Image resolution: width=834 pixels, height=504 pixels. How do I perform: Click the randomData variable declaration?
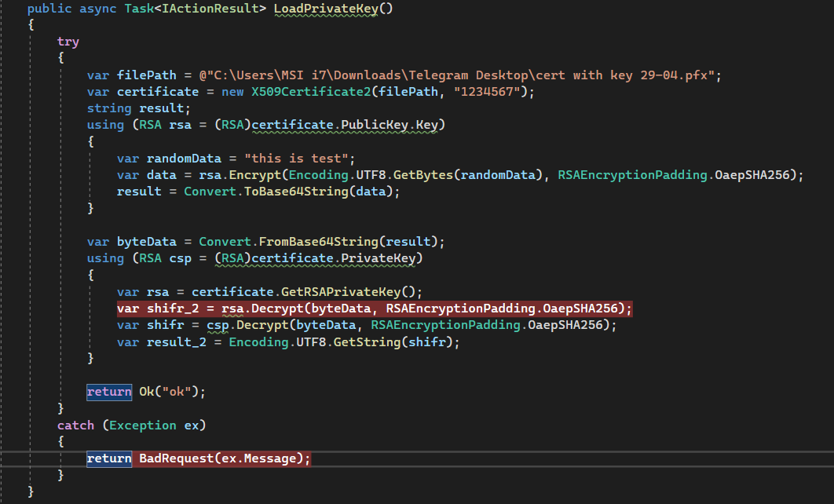pyautogui.click(x=184, y=159)
